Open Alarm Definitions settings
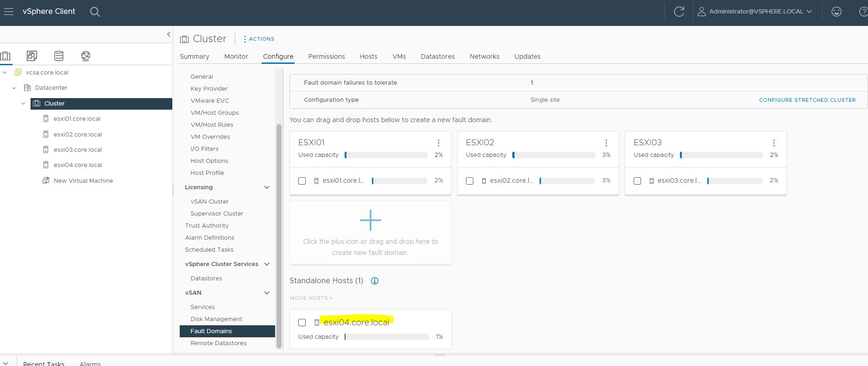 (210, 238)
